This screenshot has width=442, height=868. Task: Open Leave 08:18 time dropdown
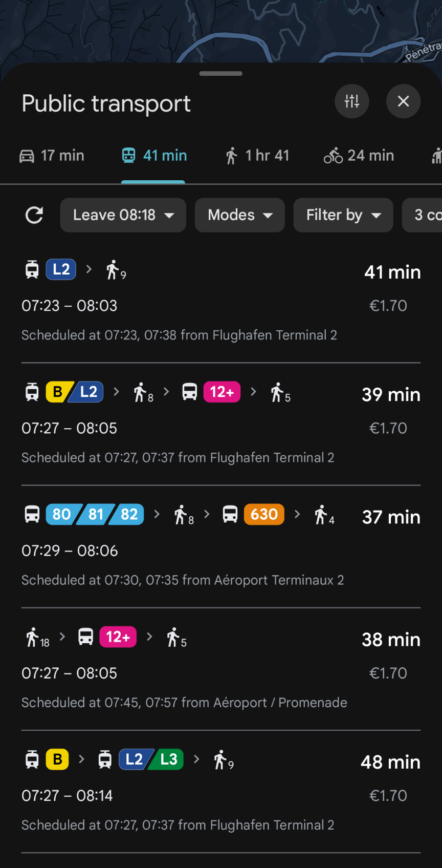tap(123, 215)
